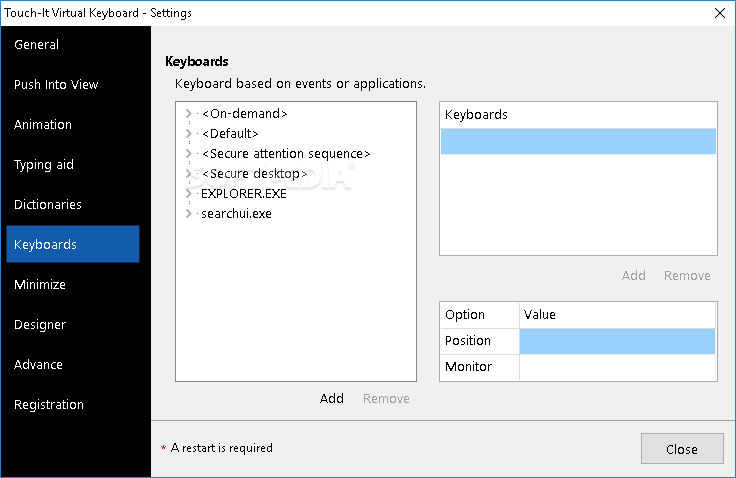The height and width of the screenshot is (478, 736).
Task: Click the Keyboards column header
Action: (578, 115)
